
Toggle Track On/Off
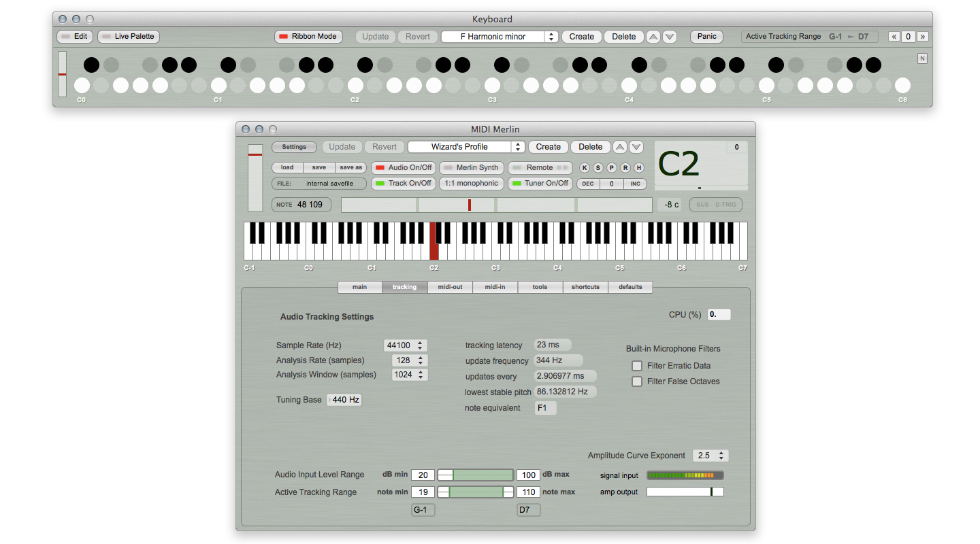click(x=404, y=183)
